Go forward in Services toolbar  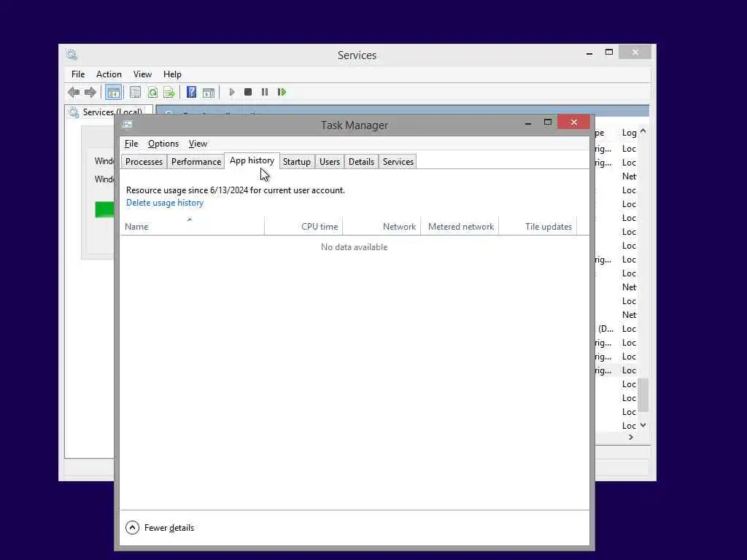coord(90,92)
